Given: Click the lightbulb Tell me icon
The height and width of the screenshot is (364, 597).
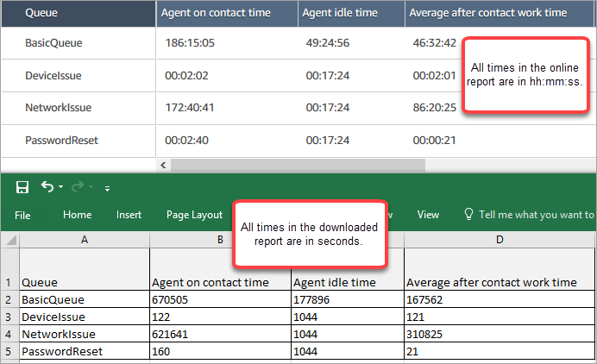Looking at the screenshot, I should 469,215.
